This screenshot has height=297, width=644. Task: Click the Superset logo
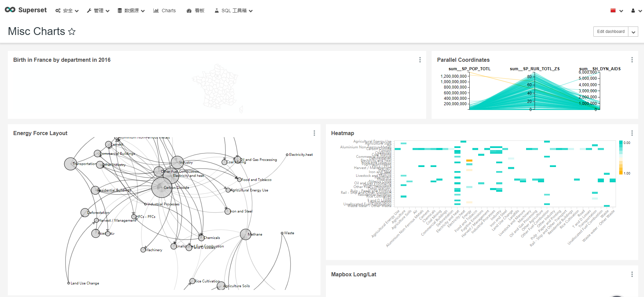[26, 10]
